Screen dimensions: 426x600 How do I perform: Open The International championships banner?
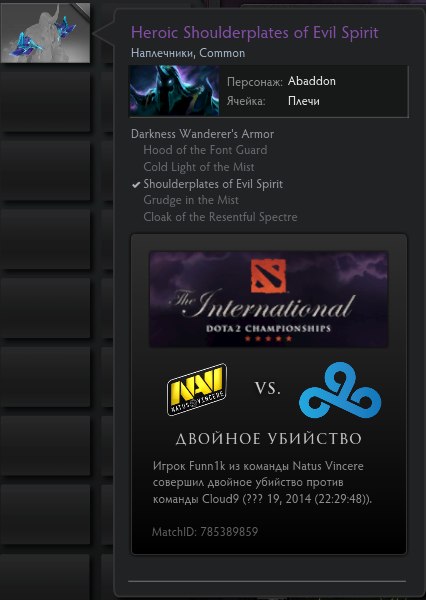[x=268, y=299]
